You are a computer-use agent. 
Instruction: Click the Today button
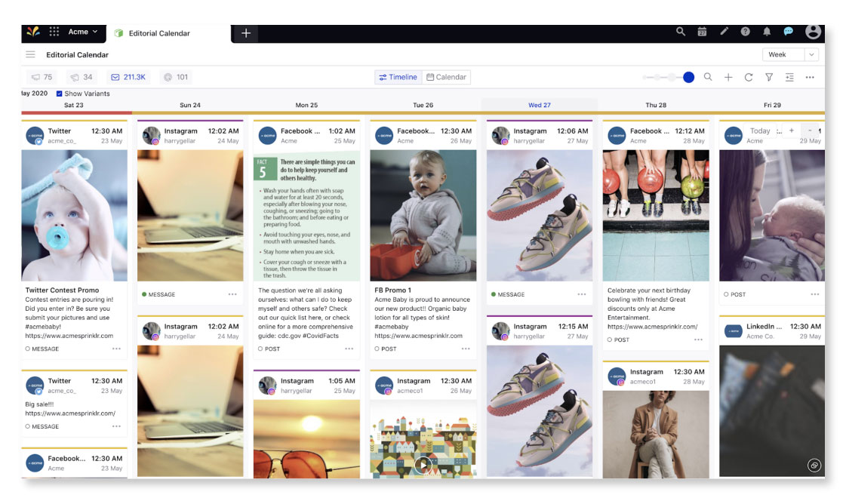[x=760, y=131]
